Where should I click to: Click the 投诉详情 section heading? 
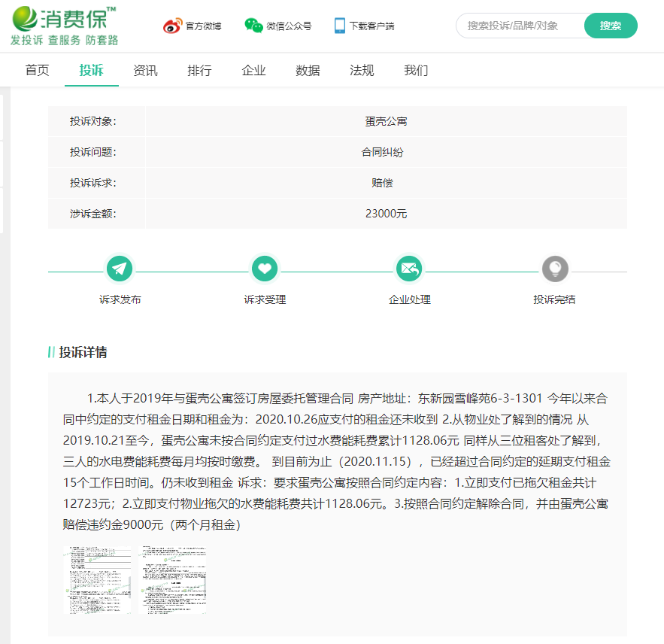click(x=83, y=352)
